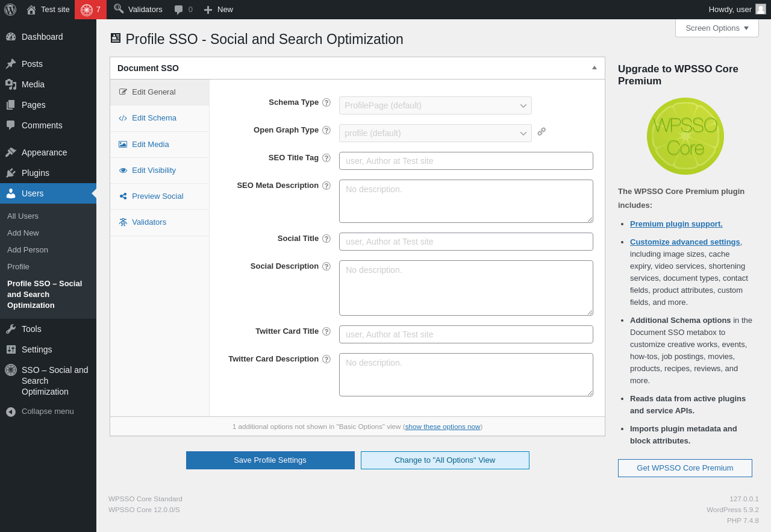Click 'show these options now' link
This screenshot has height=532, width=771.
pos(443,427)
